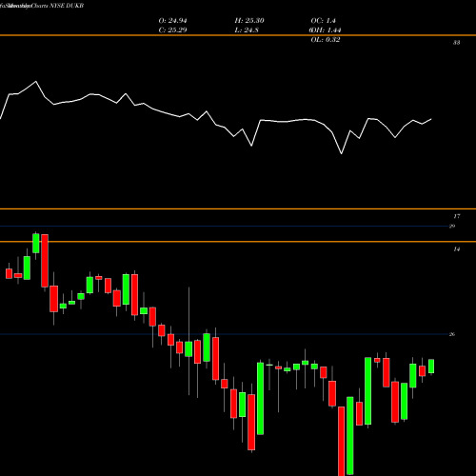
Task: Click the axis label 17
Action: pos(456,216)
